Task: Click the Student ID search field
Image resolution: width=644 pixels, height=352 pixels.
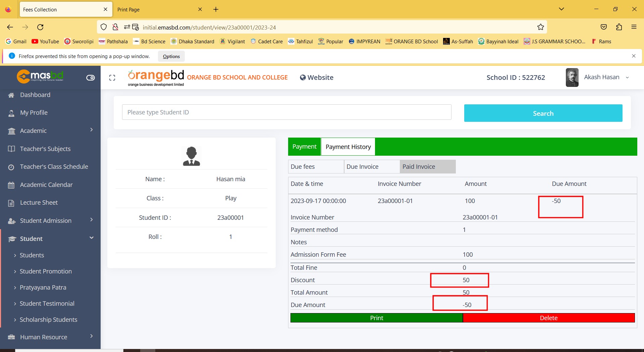Action: coord(286,112)
